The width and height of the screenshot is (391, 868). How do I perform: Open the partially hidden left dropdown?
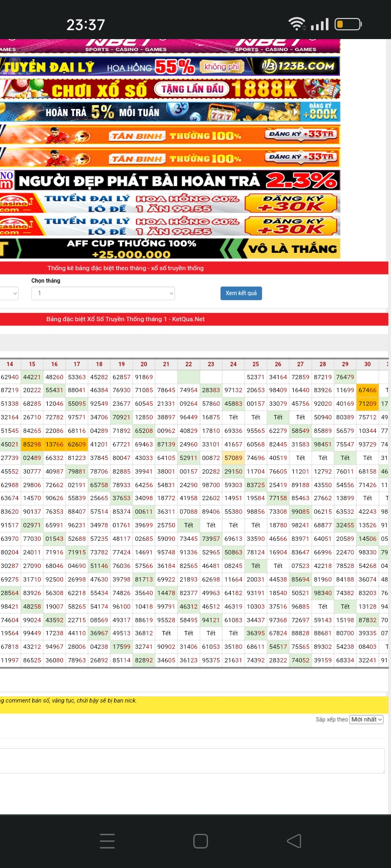coord(9,293)
